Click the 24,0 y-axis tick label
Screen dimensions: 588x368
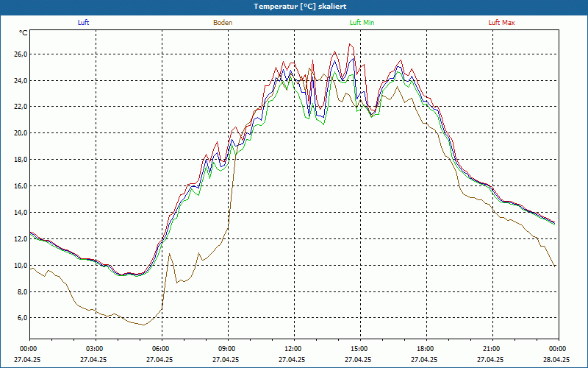(x=20, y=80)
